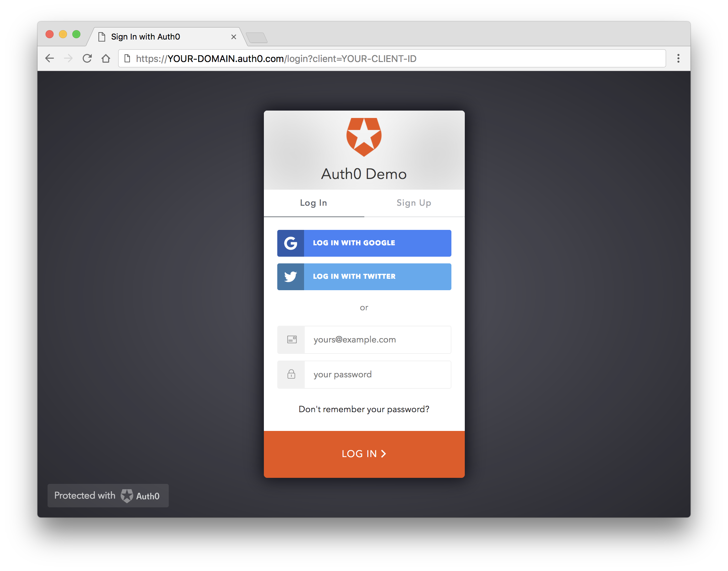
Task: Click the email field person icon
Action: coord(292,340)
